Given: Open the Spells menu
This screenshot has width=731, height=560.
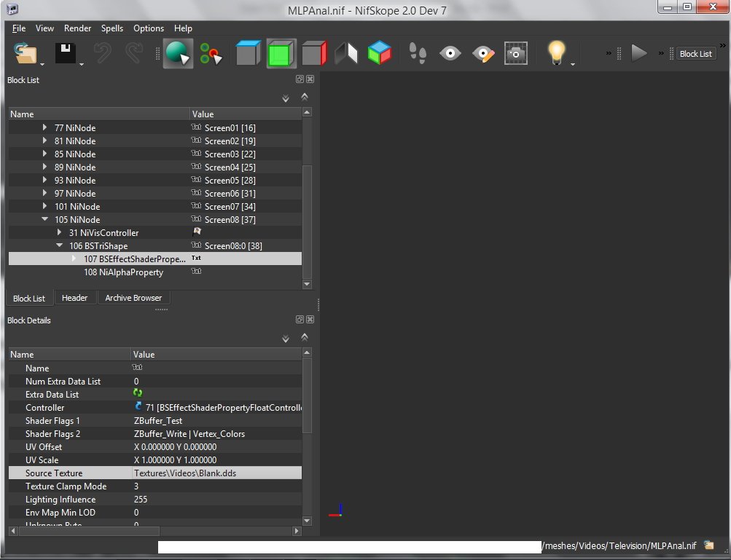Looking at the screenshot, I should click(112, 28).
